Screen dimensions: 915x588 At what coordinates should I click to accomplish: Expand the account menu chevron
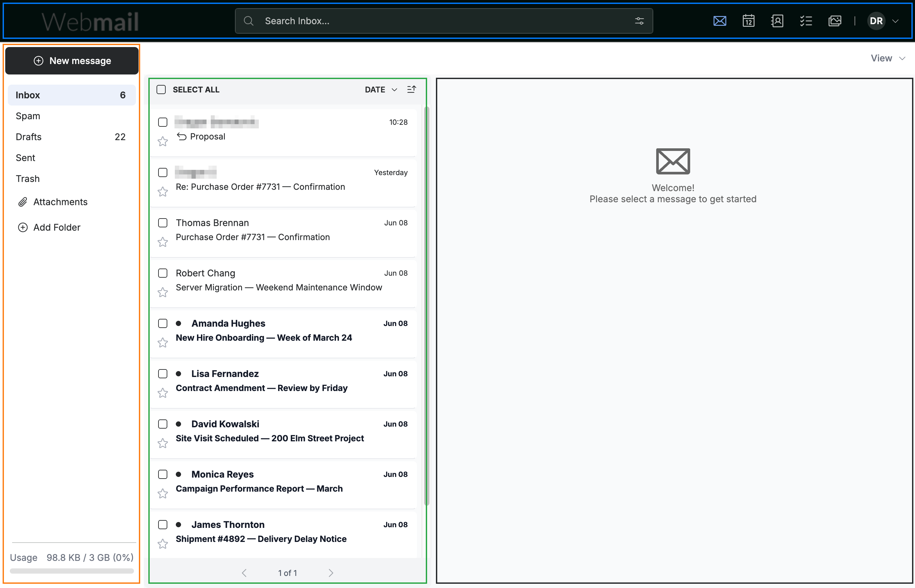[x=895, y=21]
